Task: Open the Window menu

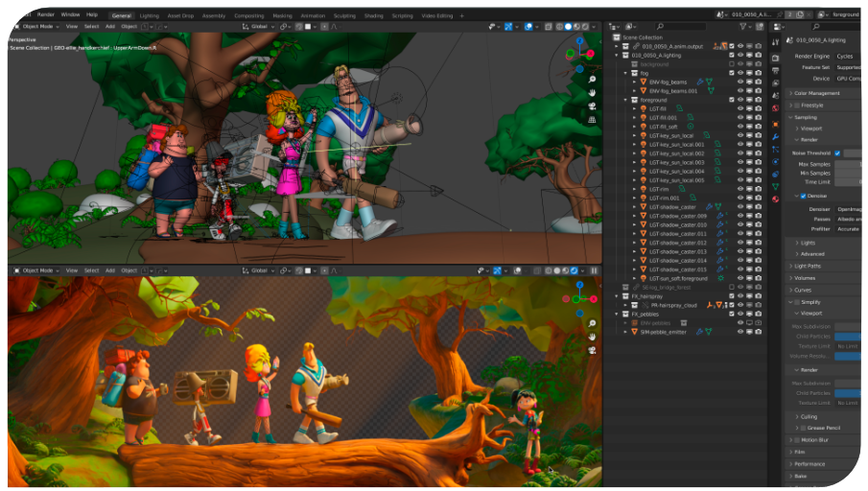Action: point(70,15)
